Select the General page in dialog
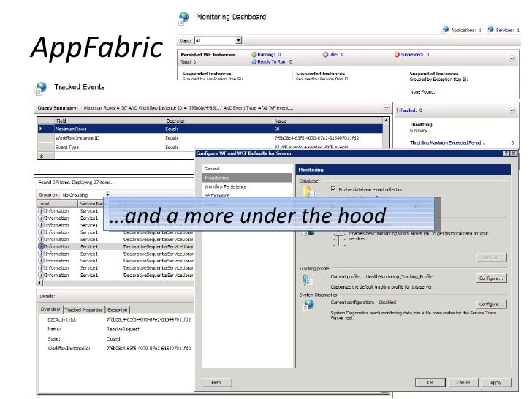 pyautogui.click(x=212, y=169)
